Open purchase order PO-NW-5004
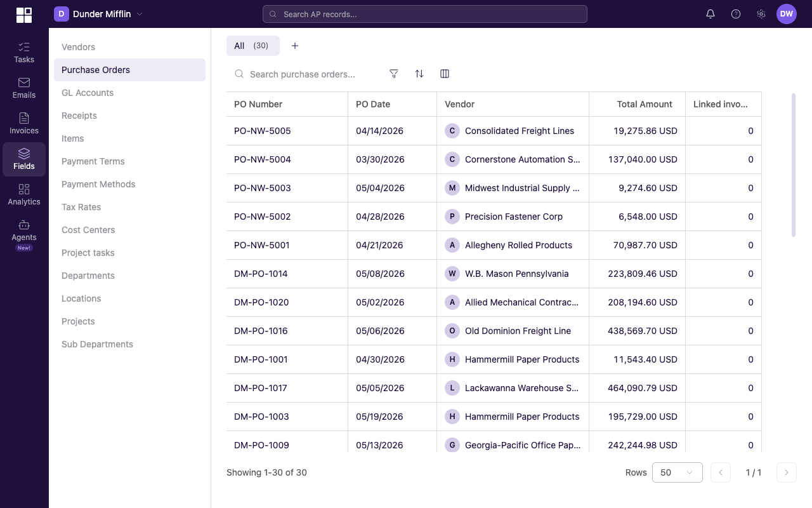Screen dimensions: 812x508 pos(263,159)
